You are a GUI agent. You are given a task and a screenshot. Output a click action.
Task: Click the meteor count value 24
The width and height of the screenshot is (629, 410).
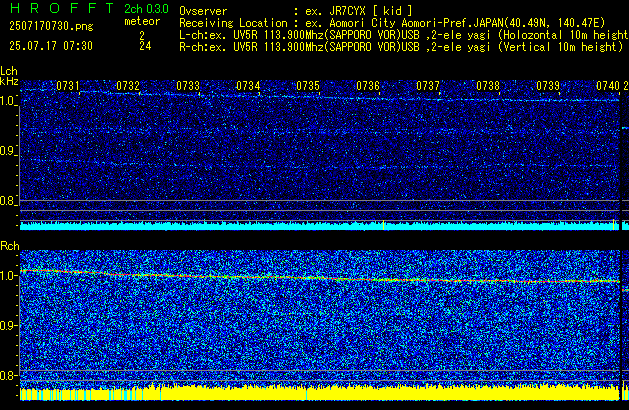[x=145, y=46]
